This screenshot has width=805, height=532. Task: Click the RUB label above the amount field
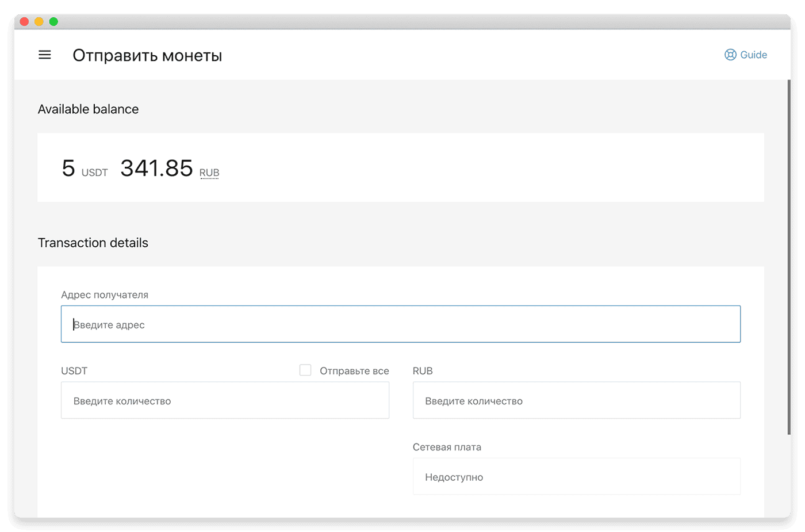[423, 371]
